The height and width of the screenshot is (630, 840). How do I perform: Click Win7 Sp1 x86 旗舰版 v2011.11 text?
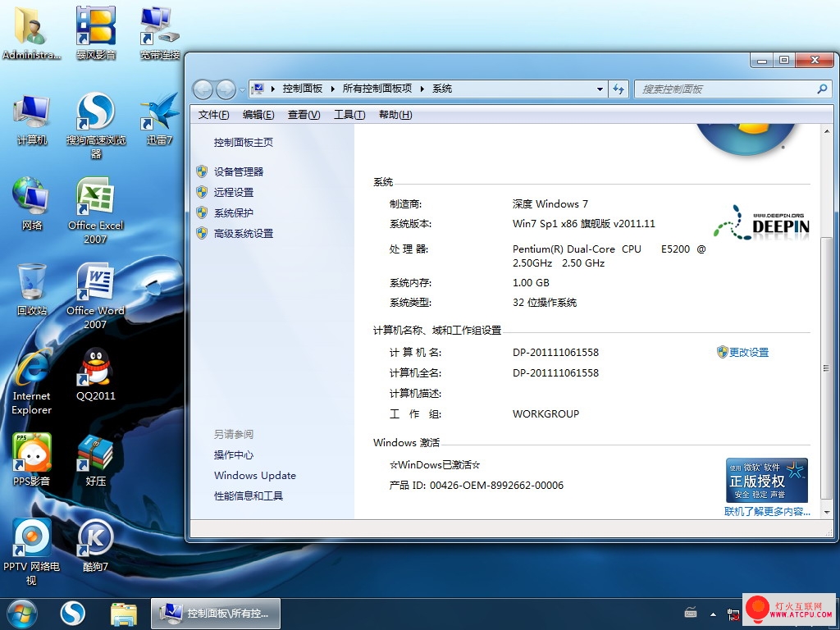tap(584, 224)
